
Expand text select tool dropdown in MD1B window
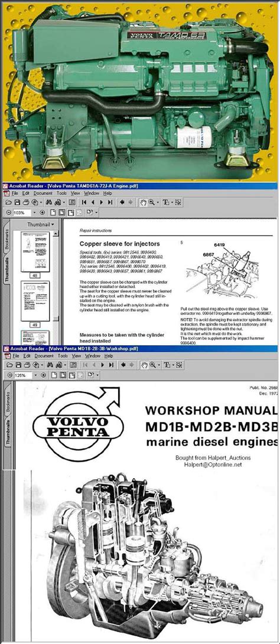[173, 365]
